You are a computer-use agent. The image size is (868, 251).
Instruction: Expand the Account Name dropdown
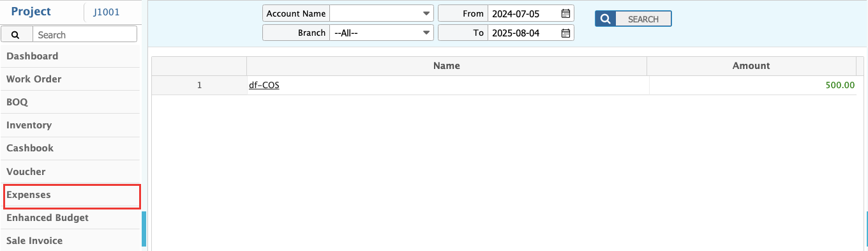point(426,13)
